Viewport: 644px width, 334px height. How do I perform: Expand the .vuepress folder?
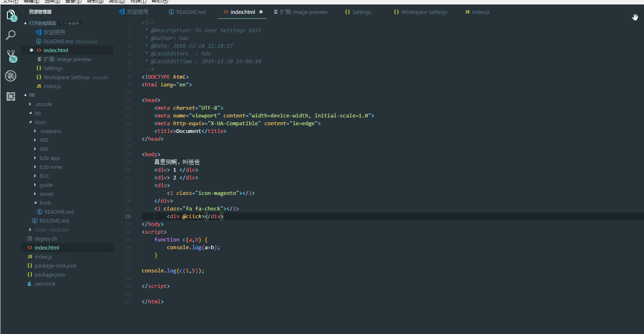[35, 131]
